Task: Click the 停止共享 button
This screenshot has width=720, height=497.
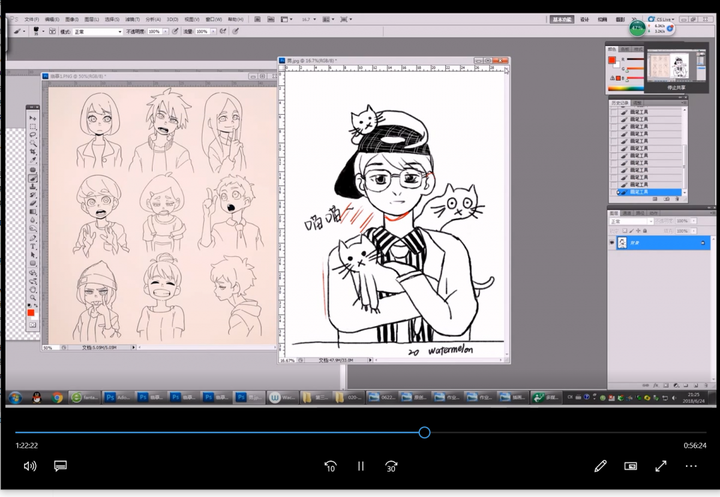Action: pos(676,87)
